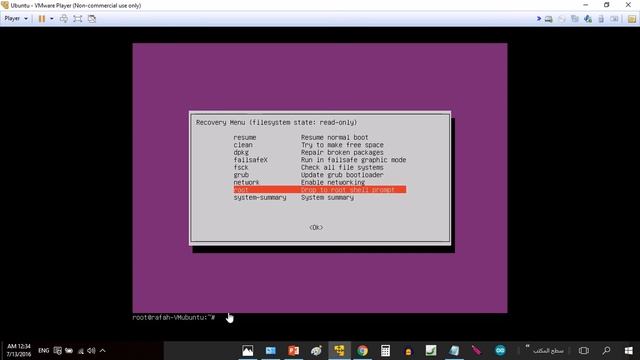Screen dimensions: 640x360
Task: Open the Player menu dropdown
Action: 16,18
